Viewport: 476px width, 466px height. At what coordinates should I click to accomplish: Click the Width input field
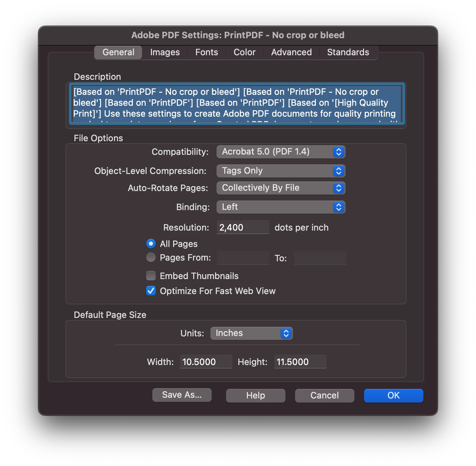[206, 362]
